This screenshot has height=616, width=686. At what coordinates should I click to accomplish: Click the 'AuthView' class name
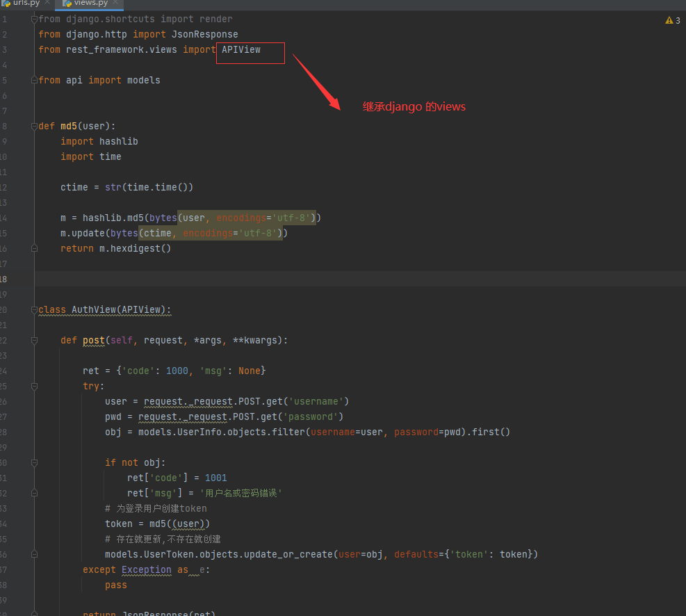coord(94,310)
